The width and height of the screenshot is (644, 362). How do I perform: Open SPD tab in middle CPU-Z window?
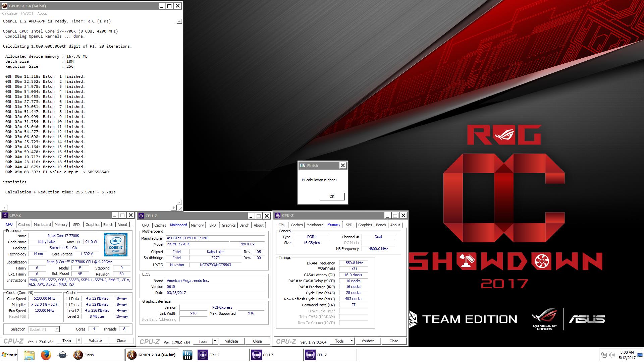[213, 225]
